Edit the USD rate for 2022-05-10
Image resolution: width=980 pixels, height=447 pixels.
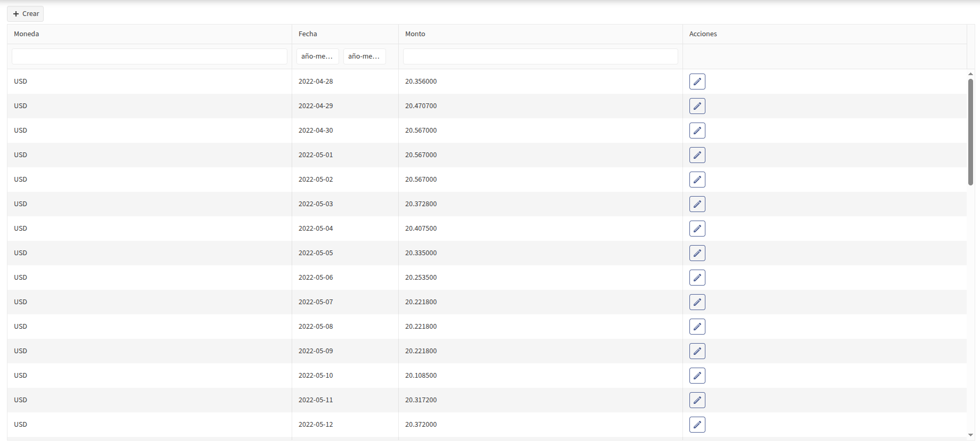coord(697,376)
